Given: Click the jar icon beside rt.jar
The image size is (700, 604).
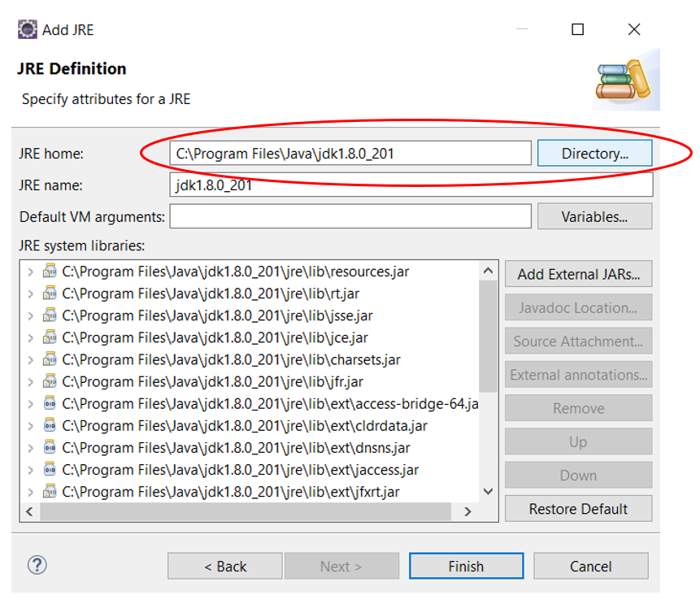Looking at the screenshot, I should (x=50, y=293).
